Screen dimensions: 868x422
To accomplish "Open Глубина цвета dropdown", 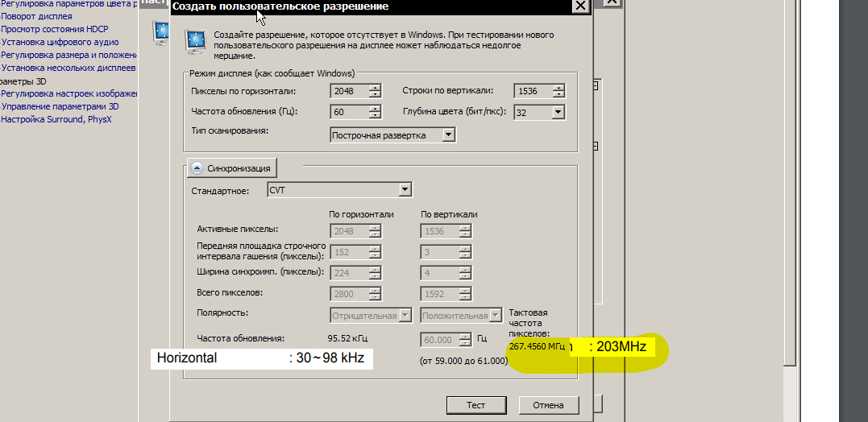I will (558, 112).
